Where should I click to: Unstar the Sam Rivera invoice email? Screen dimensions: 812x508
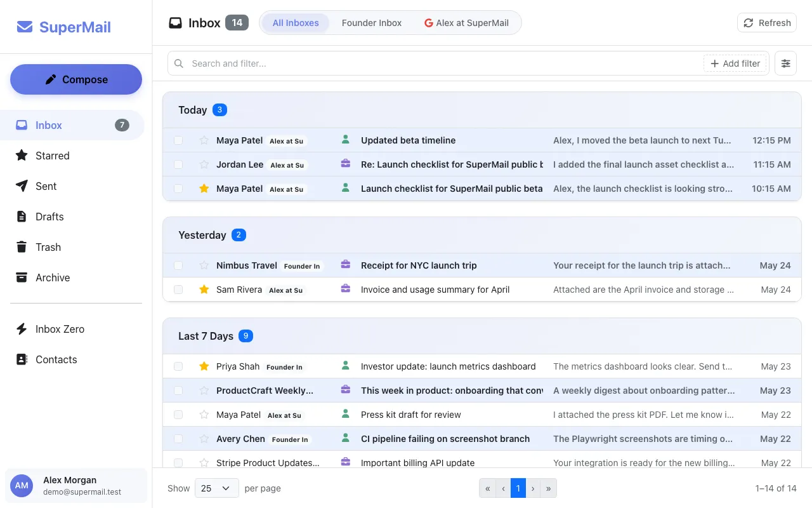click(204, 290)
